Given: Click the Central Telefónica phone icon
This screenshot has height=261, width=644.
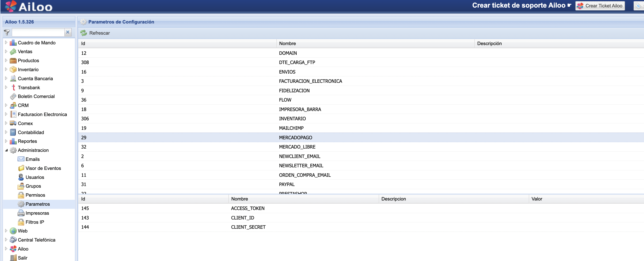Looking at the screenshot, I should [13, 240].
